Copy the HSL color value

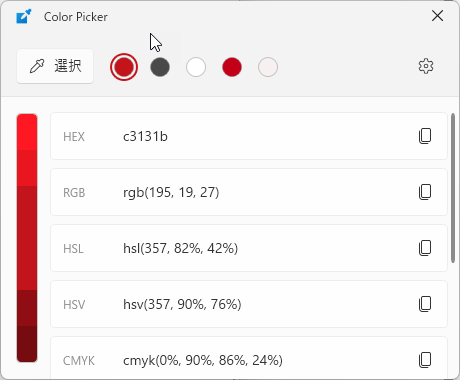pyautogui.click(x=425, y=248)
